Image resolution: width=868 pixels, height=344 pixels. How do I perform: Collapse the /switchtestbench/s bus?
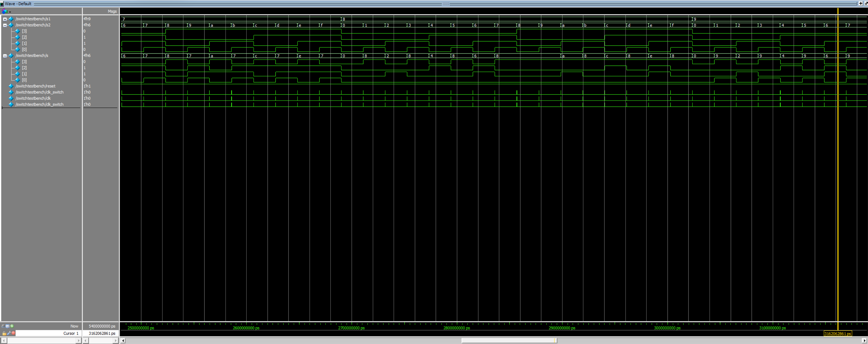[5, 56]
